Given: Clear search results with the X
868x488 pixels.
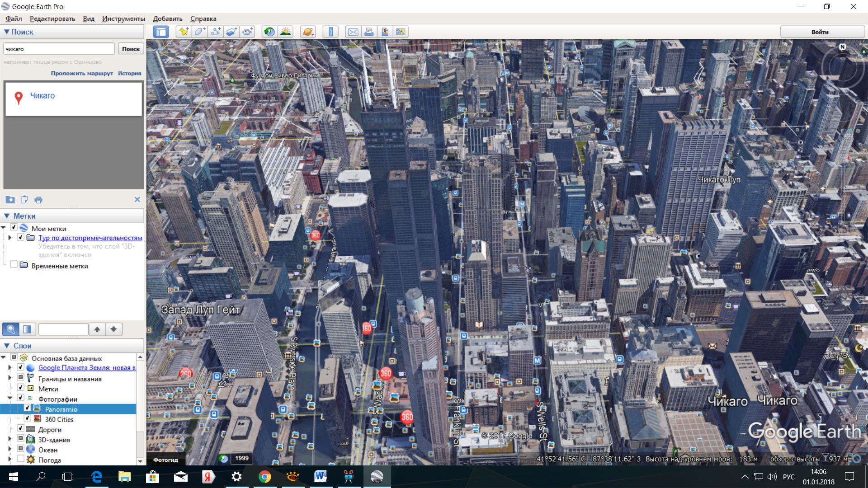Looking at the screenshot, I should 137,200.
